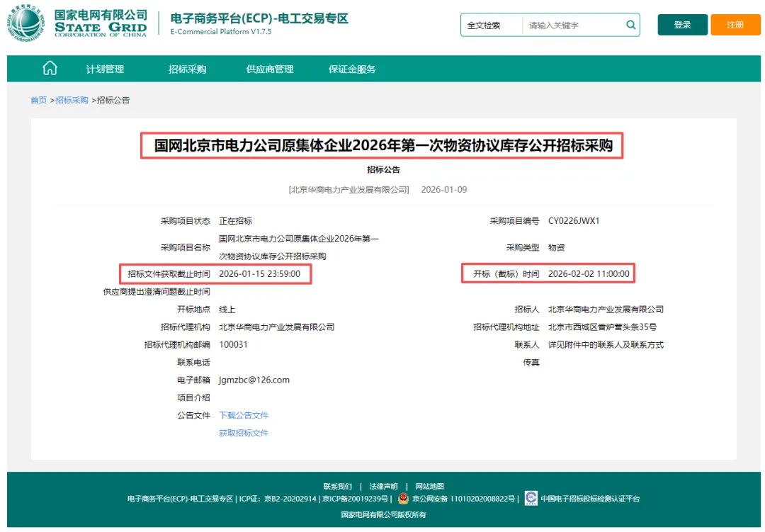Click the 联系人 value 详见附件中的联系人及联系方式

[x=606, y=344]
